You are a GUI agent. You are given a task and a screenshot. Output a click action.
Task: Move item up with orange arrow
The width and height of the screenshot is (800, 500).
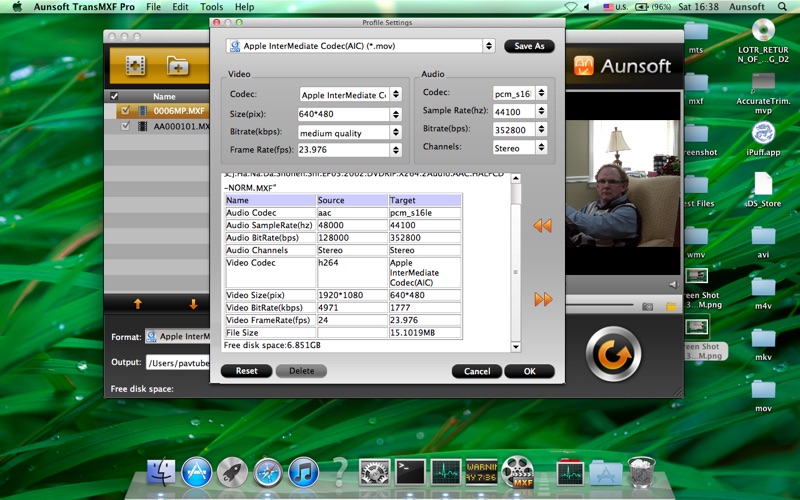(x=138, y=303)
